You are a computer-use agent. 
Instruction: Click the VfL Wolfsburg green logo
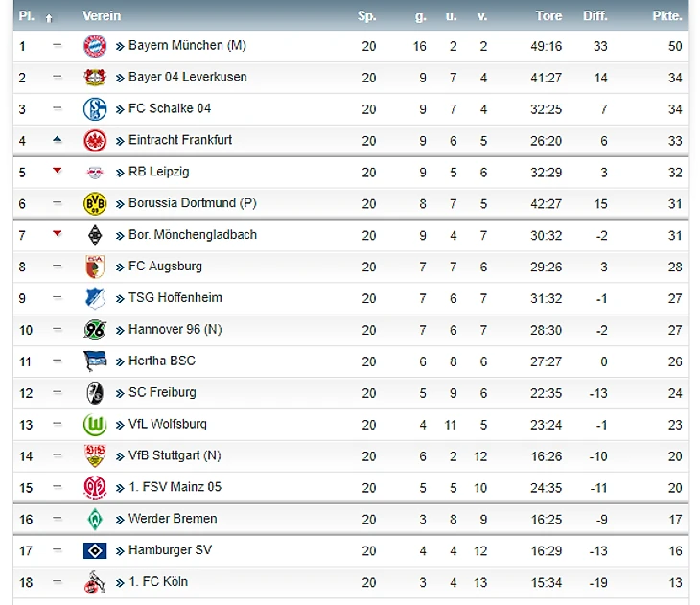[x=95, y=424]
